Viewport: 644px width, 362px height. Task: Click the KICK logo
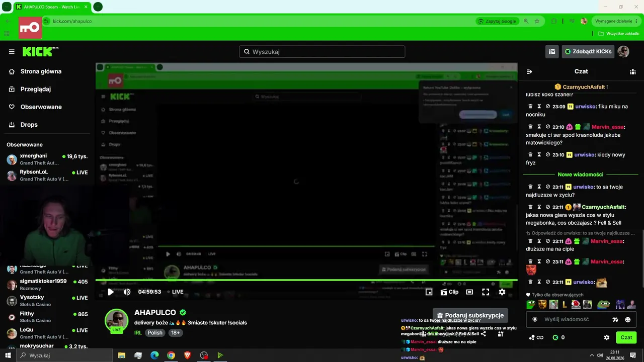click(x=40, y=51)
